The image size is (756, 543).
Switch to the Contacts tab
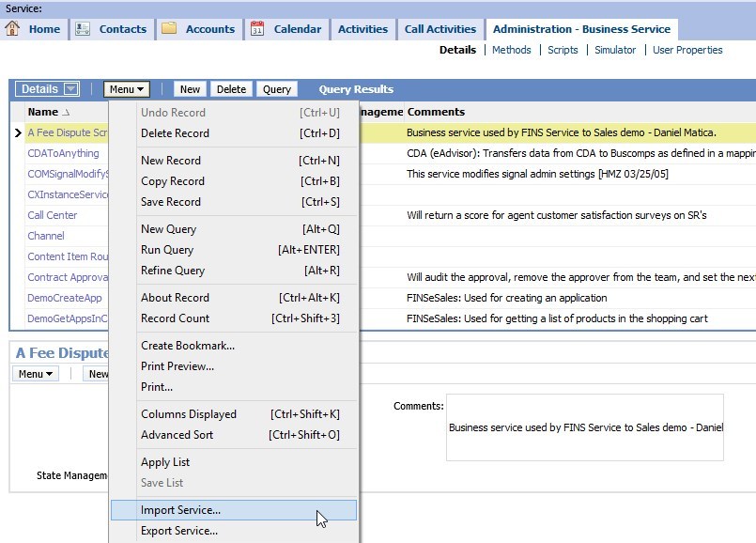122,29
